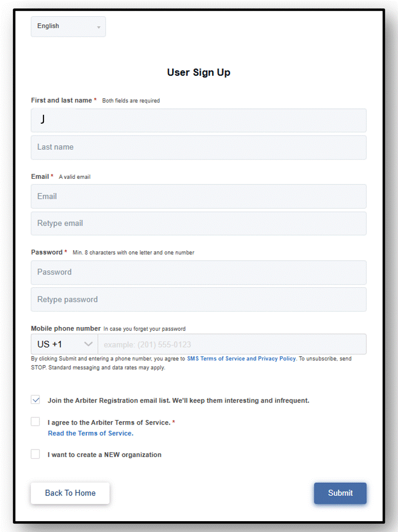Screen dimensions: 398x532
Task: Click the Join email list label text
Action: pyautogui.click(x=179, y=400)
